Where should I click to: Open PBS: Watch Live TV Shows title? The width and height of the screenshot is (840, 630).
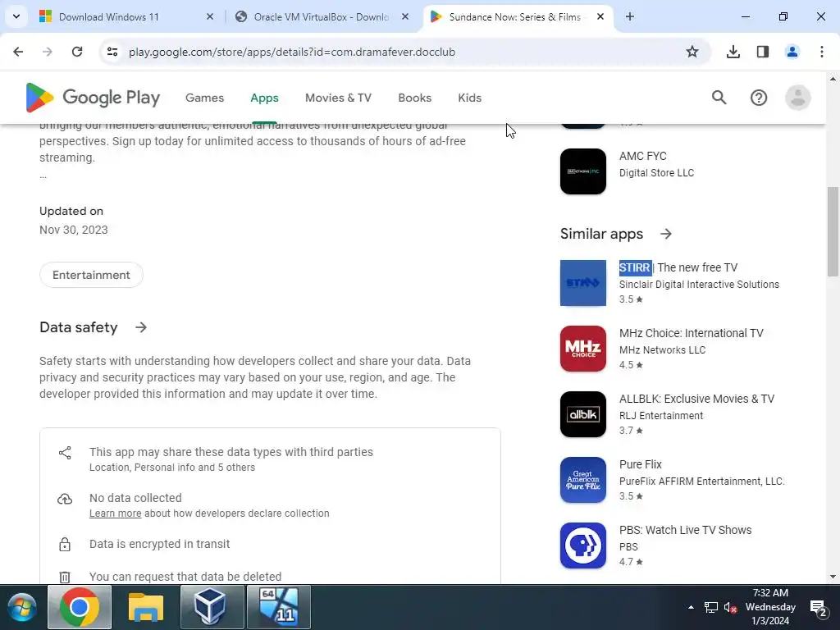pyautogui.click(x=685, y=531)
